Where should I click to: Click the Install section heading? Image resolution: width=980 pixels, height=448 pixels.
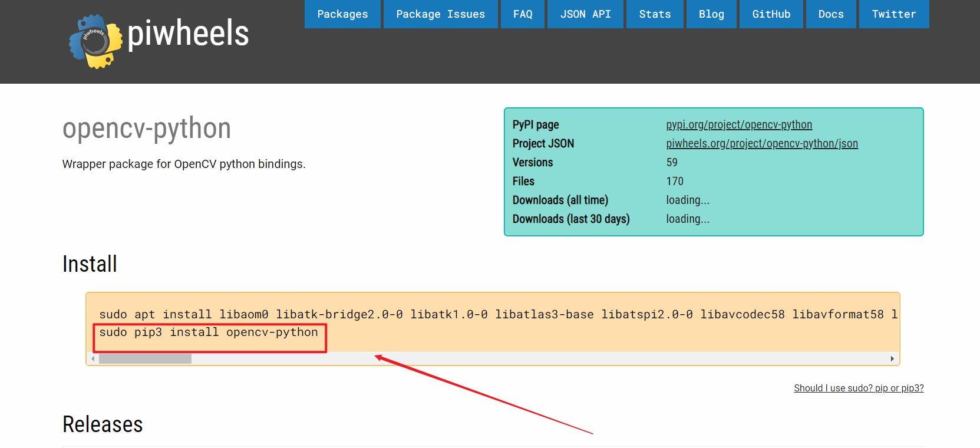click(90, 263)
